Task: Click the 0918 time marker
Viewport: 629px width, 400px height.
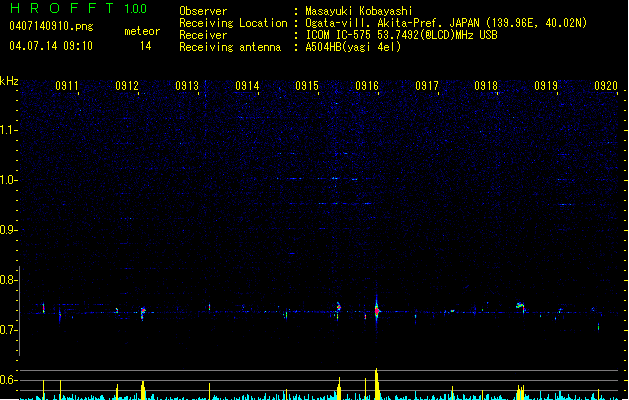Action: point(486,86)
